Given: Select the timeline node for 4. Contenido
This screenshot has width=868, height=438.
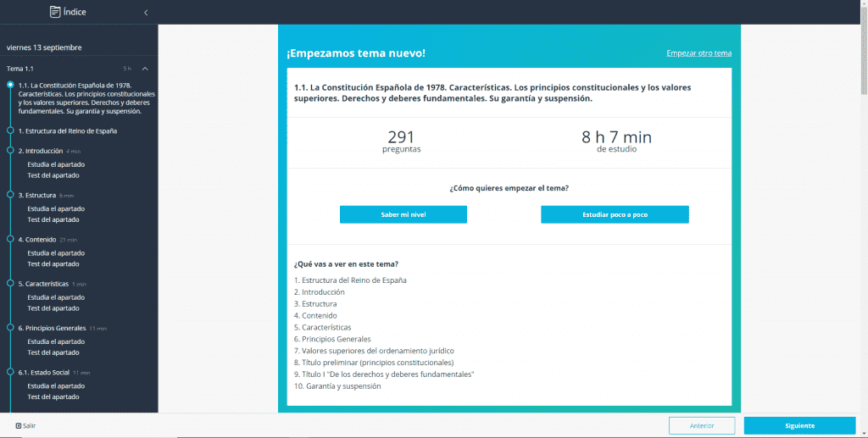Looking at the screenshot, I should pos(10,239).
